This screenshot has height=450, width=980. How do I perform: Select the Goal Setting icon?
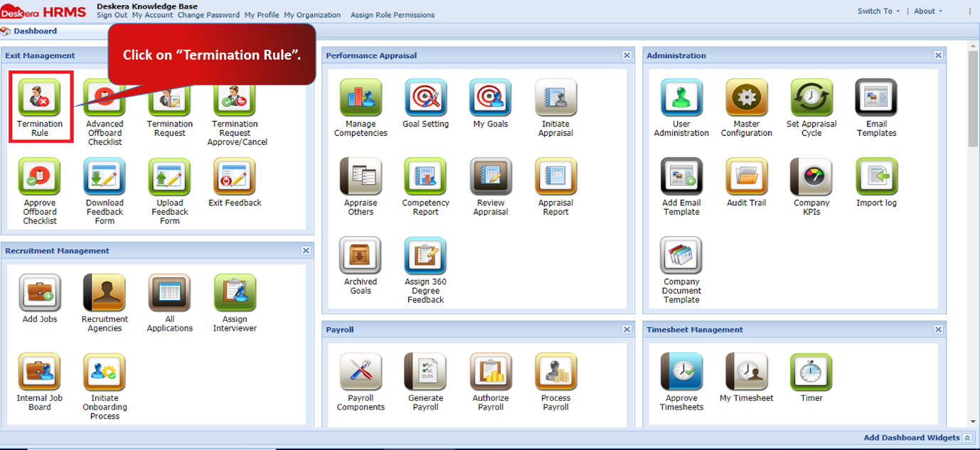pos(425,97)
